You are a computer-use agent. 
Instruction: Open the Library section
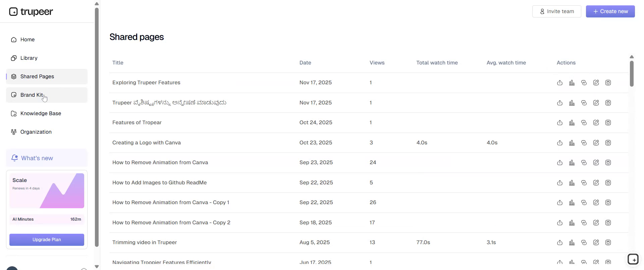(x=47, y=58)
